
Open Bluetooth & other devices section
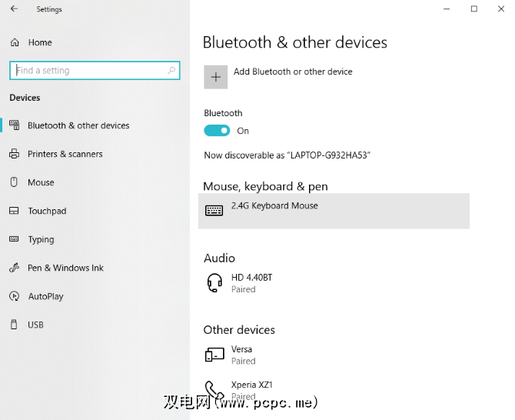[x=78, y=125]
